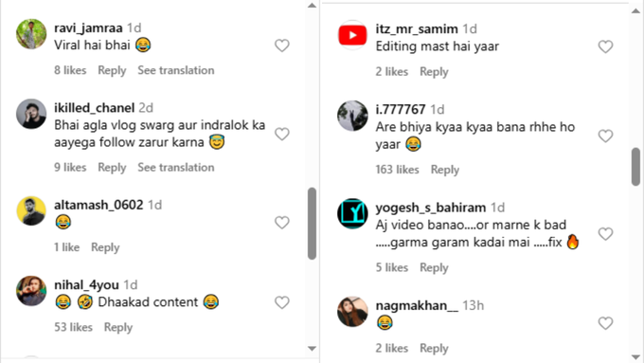The height and width of the screenshot is (363, 644).
Task: Tap the heart on altamash_0602's comment
Action: tap(282, 223)
